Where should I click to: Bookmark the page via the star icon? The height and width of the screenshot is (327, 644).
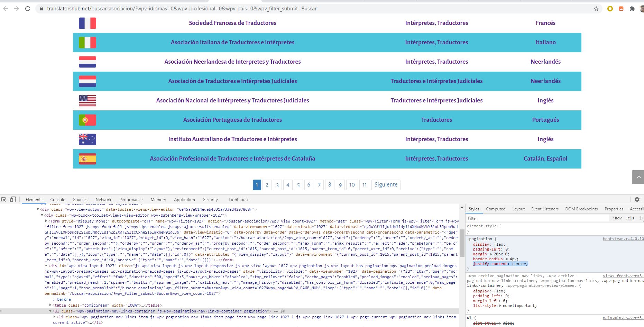(x=597, y=8)
